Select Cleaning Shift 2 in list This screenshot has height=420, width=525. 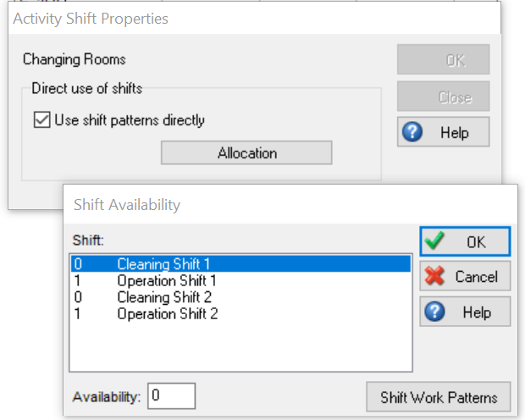(x=240, y=297)
